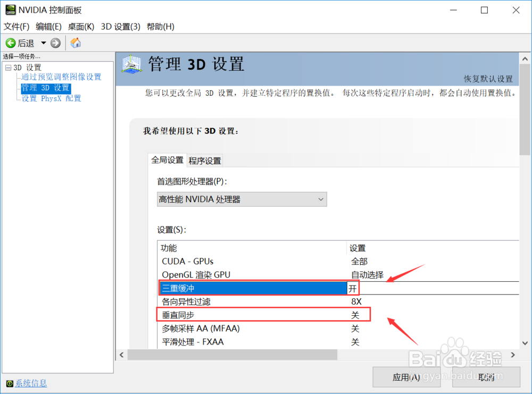The image size is (532, 394).
Task: Open the 编辑(E) menu
Action: pyautogui.click(x=48, y=27)
